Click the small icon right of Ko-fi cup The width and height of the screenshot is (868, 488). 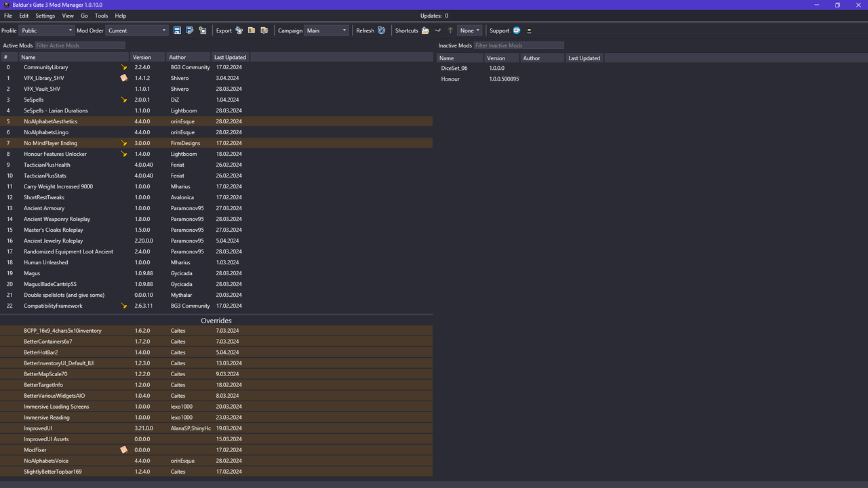coord(529,30)
